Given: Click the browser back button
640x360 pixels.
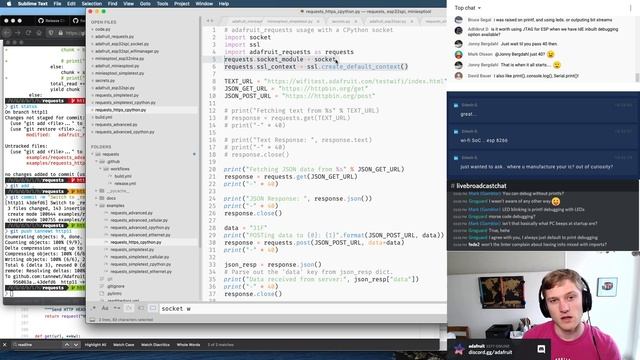Looking at the screenshot, I should coord(7,33).
